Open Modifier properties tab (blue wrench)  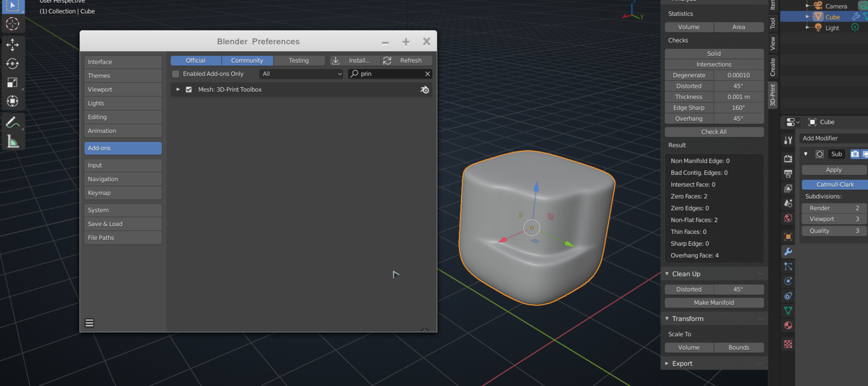pos(788,251)
